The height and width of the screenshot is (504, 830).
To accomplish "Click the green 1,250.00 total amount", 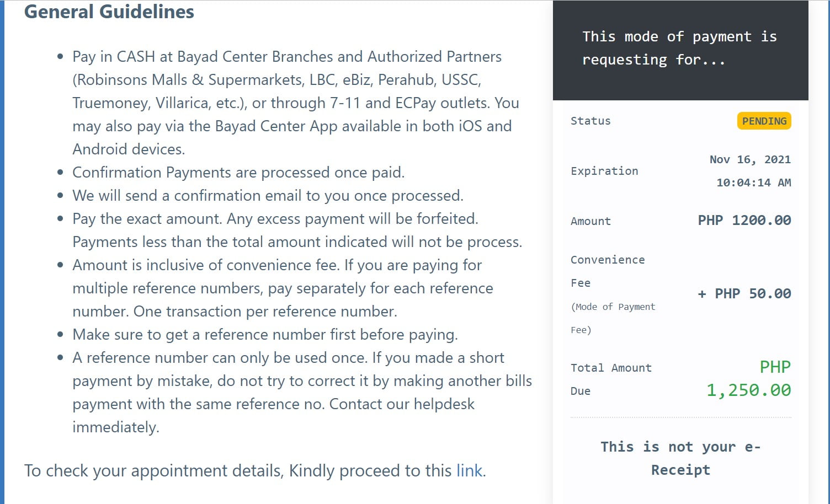I will point(748,390).
